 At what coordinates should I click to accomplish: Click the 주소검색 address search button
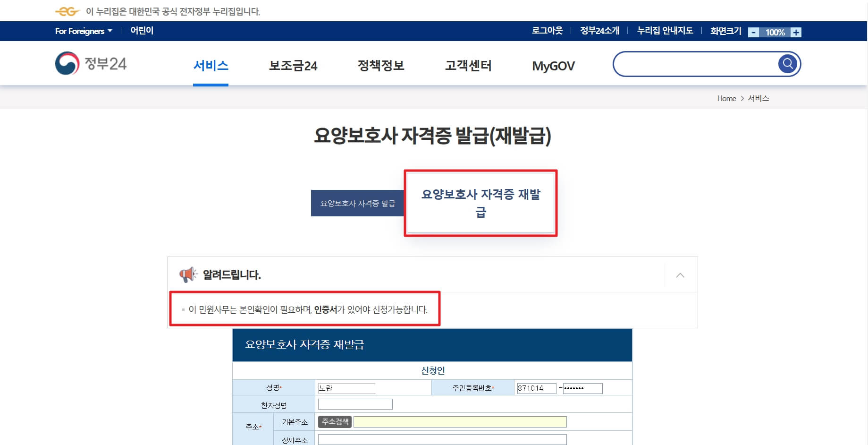pyautogui.click(x=335, y=421)
